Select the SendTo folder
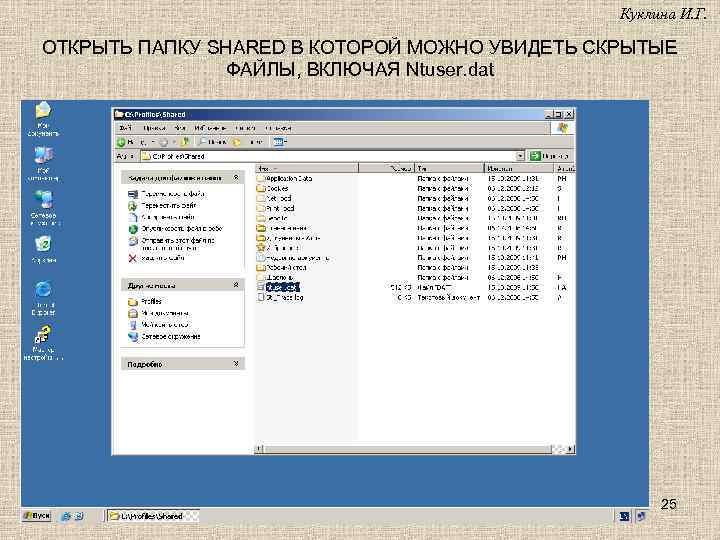720x540 pixels. 272,218
